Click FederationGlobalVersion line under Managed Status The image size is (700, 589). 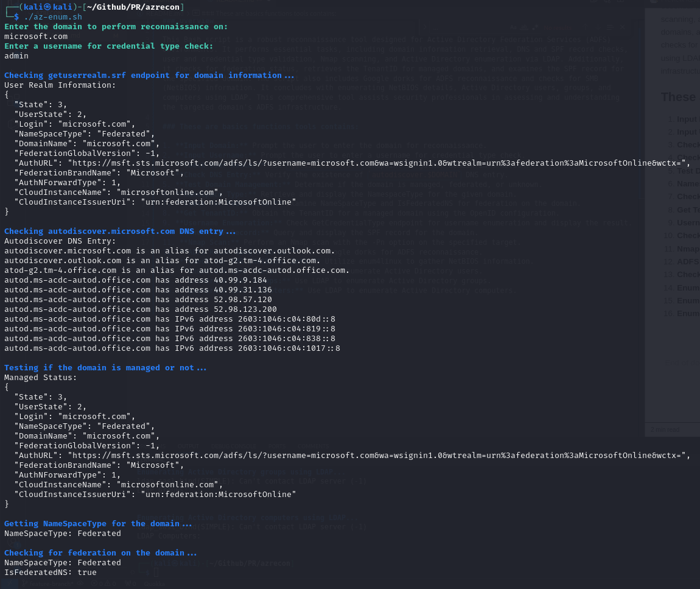[87, 445]
